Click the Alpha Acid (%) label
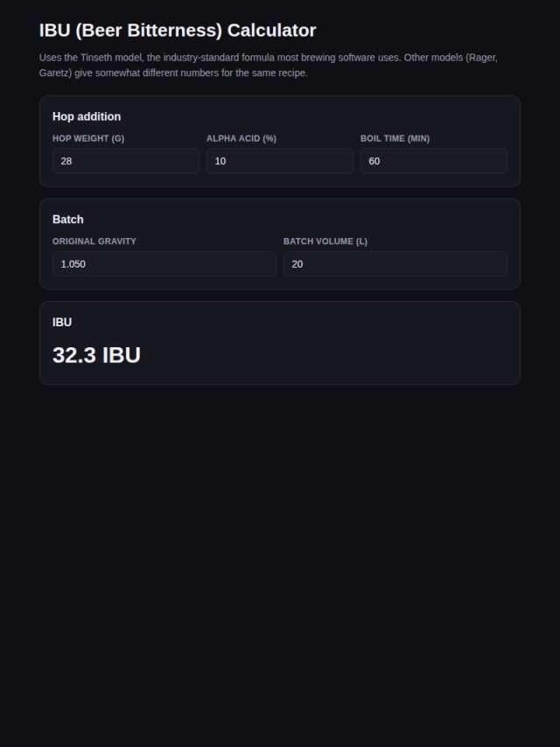This screenshot has width=560, height=747. 241,138
